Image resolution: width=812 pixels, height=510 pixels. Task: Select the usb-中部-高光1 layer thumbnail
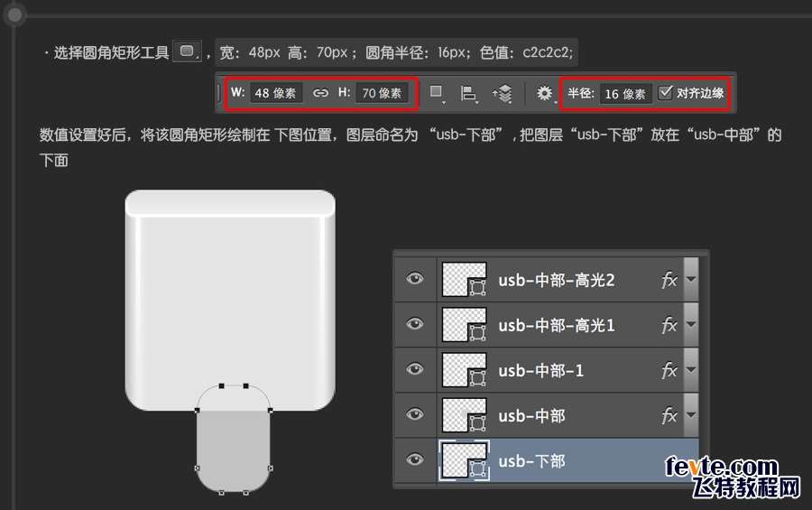coord(464,324)
